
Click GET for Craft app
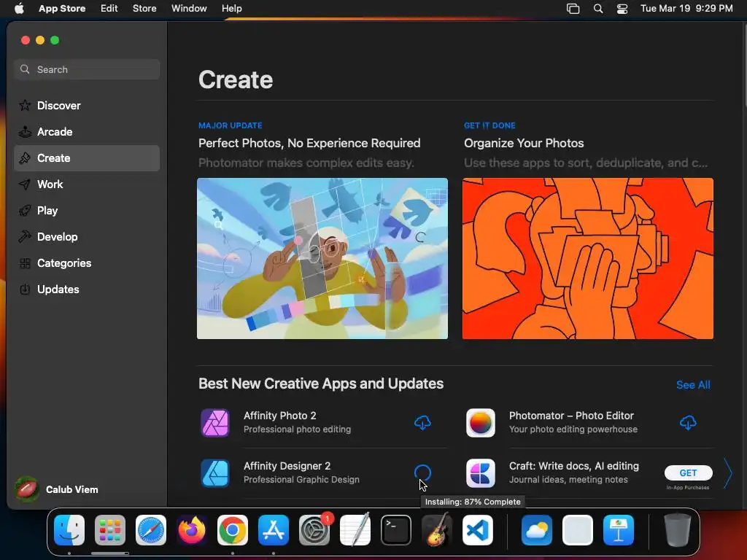(689, 472)
